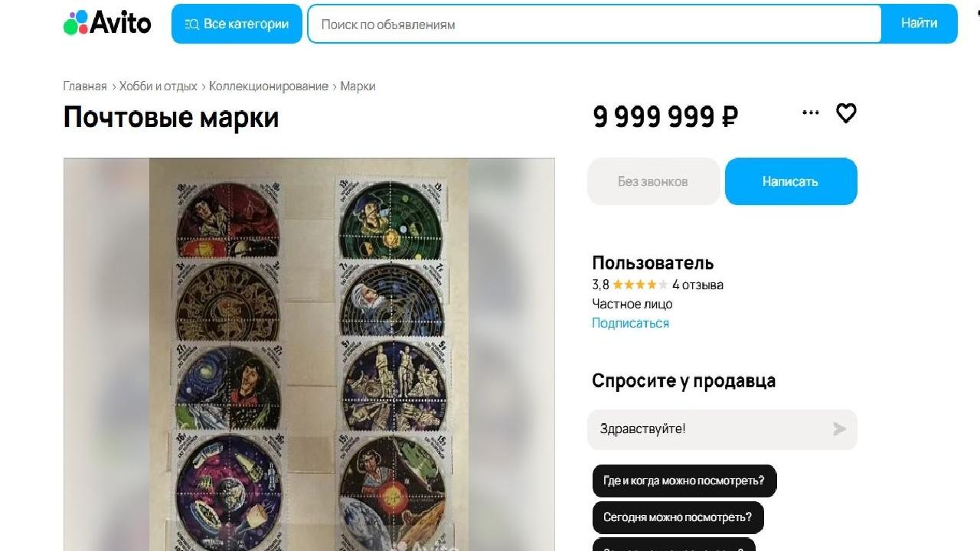
Task: Open the Все категории catalog menu
Action: (x=237, y=24)
